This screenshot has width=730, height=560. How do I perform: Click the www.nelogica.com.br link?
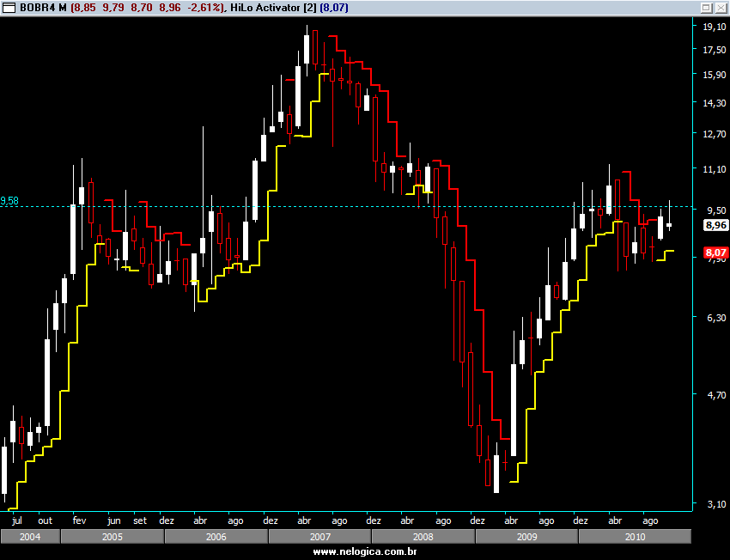click(x=365, y=552)
